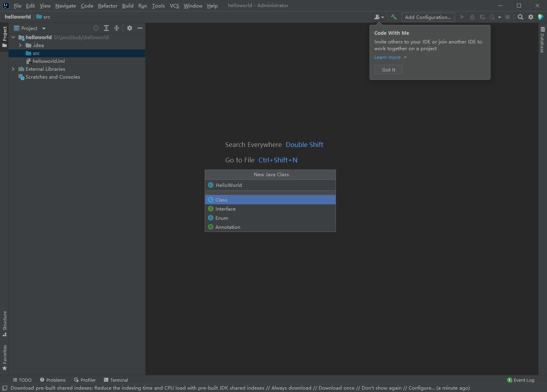Screen dimensions: 547x392
Task: Open the Run menu
Action: pos(143,6)
